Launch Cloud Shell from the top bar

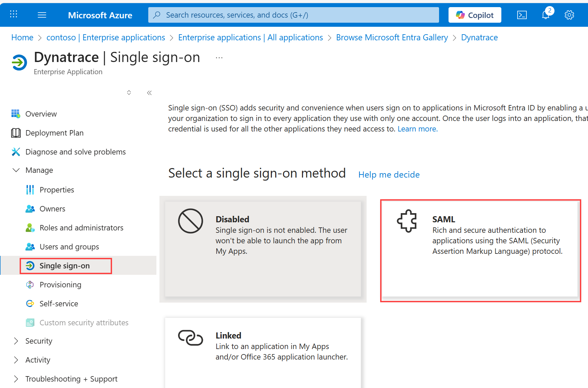[x=522, y=15]
